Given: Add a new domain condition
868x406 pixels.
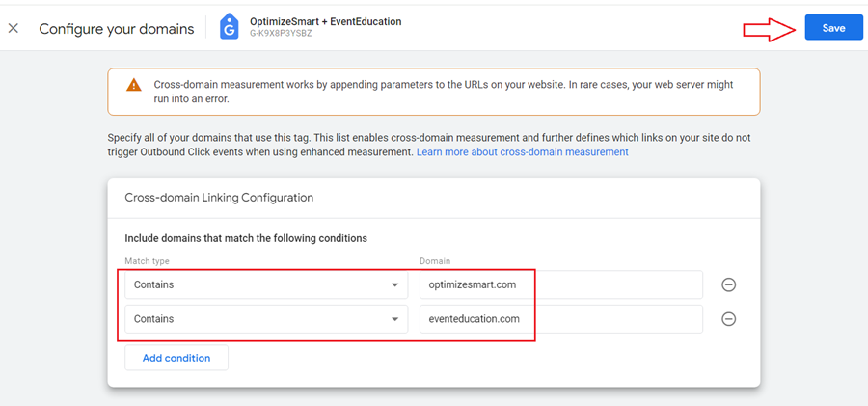Looking at the screenshot, I should pyautogui.click(x=176, y=358).
